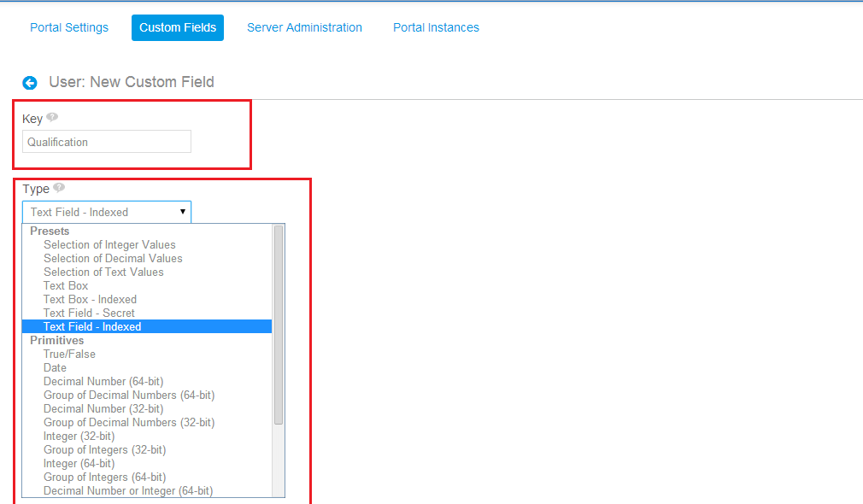Viewport: 863px width, 504px height.
Task: Open the Type field help icon
Action: (59, 188)
